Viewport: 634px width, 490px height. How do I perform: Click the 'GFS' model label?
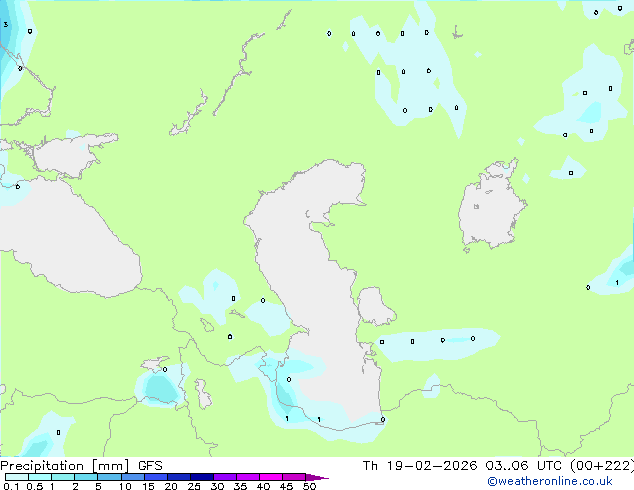150,466
